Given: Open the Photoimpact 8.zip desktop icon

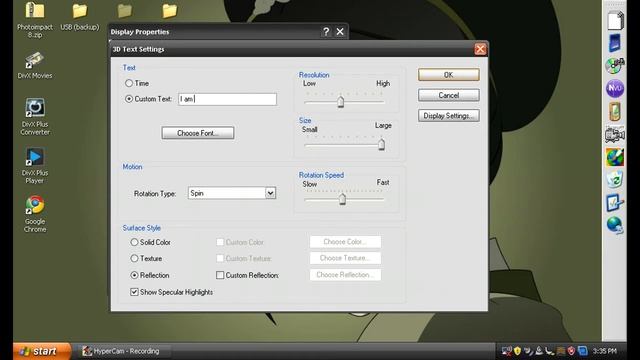Looking at the screenshot, I should point(35,20).
